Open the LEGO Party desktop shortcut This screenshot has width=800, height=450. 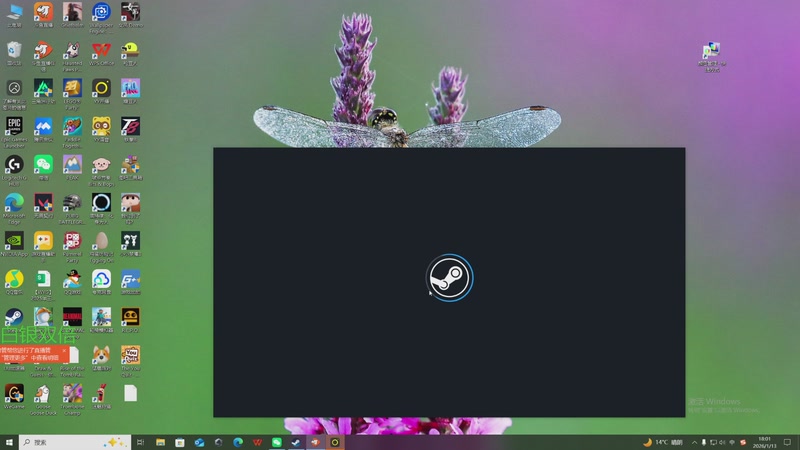point(72,94)
